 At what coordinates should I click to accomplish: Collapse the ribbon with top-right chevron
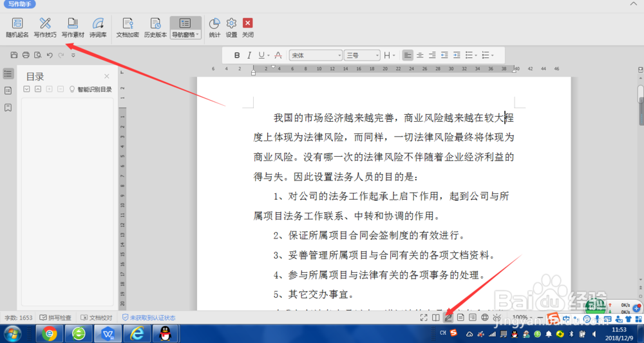pyautogui.click(x=633, y=4)
